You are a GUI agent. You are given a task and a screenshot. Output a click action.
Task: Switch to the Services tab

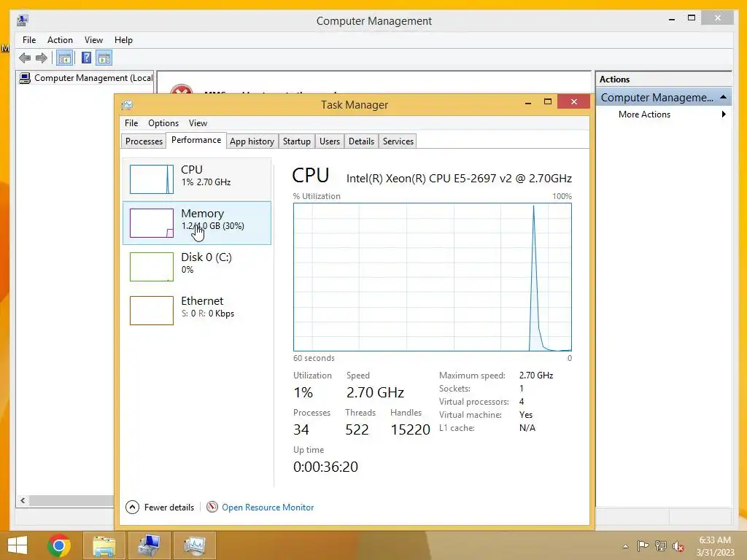[398, 141]
